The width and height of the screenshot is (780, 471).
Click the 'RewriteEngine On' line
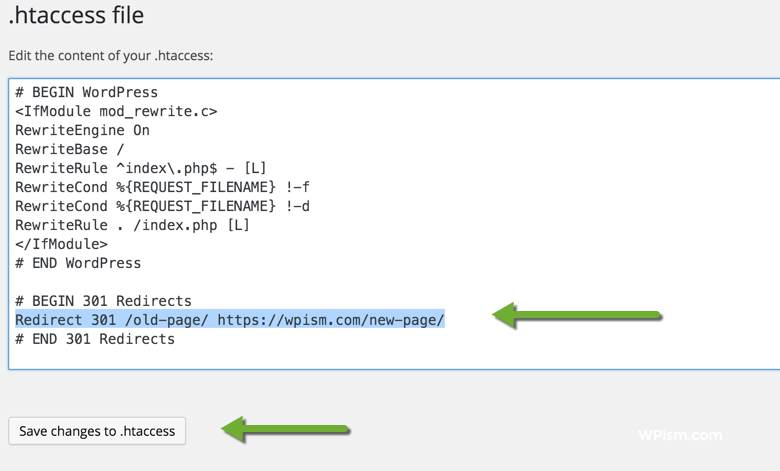[x=82, y=130]
